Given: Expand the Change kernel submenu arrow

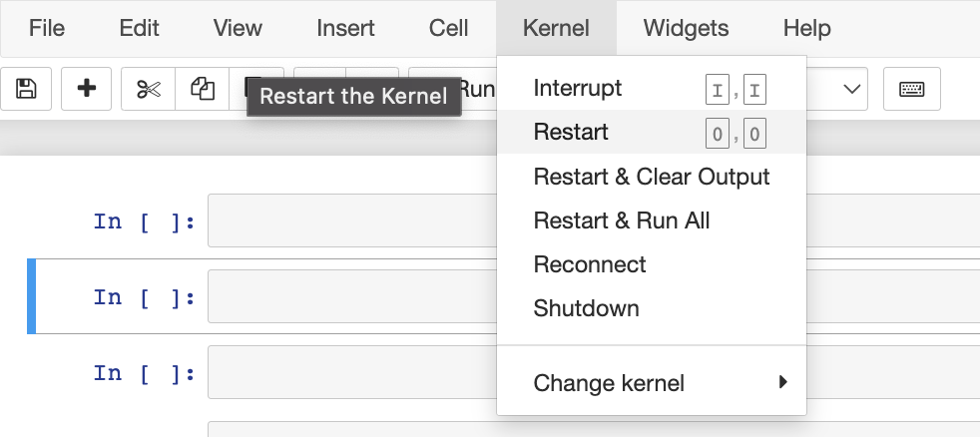Looking at the screenshot, I should pos(783,382).
